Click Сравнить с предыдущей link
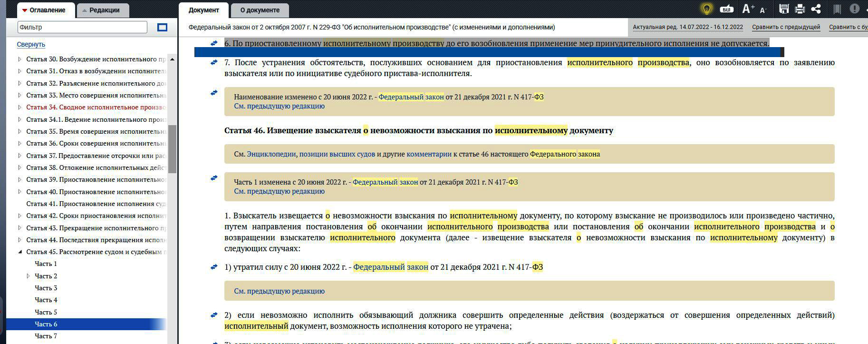This screenshot has width=868, height=344. [x=786, y=27]
